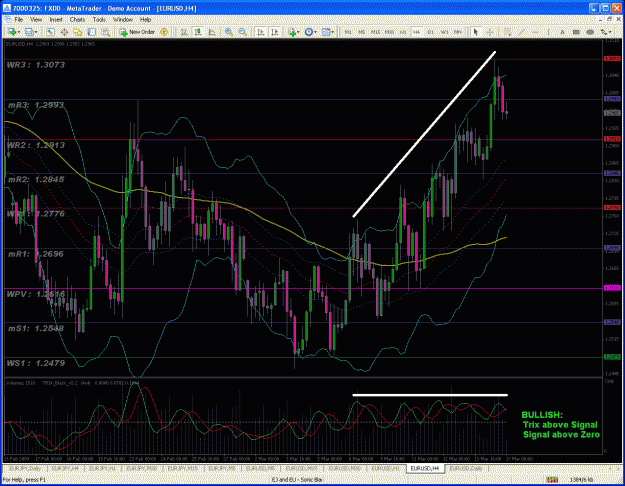Click the New Order button
The image size is (625, 486).
138,32
